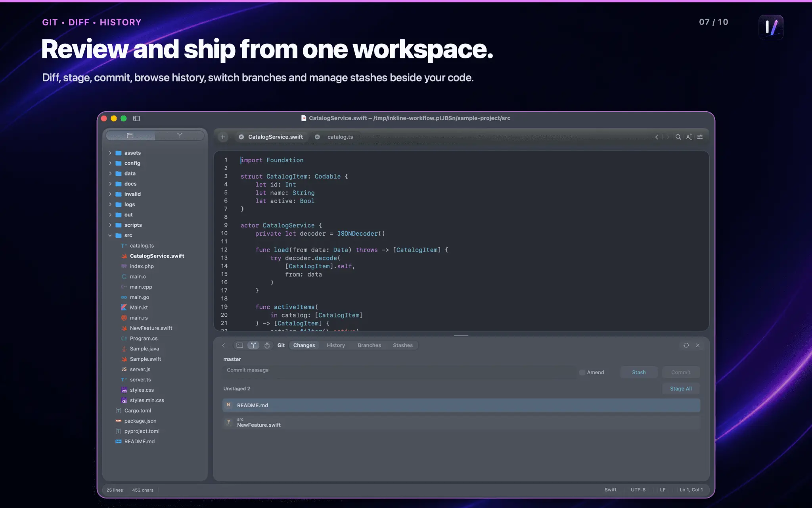This screenshot has width=812, height=508.
Task: Expand the config folder
Action: [x=110, y=163]
